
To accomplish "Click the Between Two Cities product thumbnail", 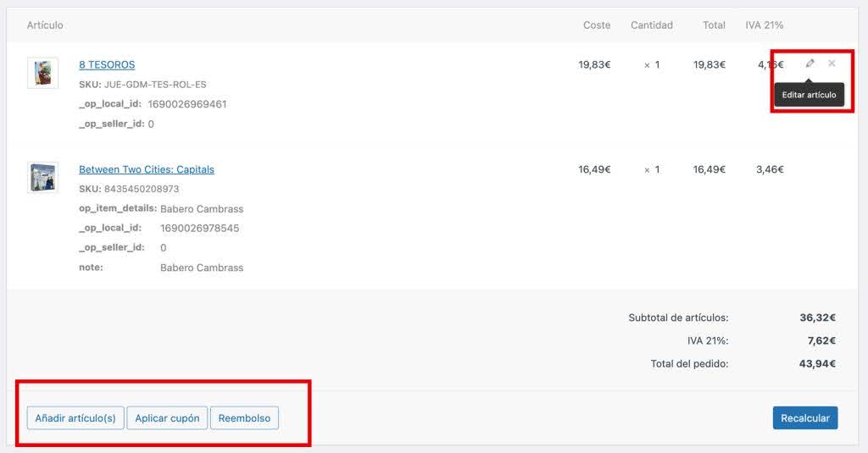I will (x=42, y=177).
